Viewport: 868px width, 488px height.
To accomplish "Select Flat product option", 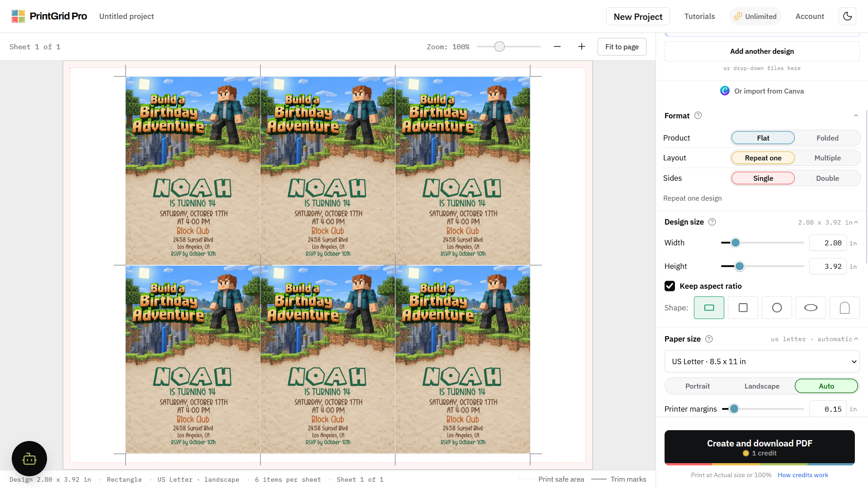I will point(763,138).
